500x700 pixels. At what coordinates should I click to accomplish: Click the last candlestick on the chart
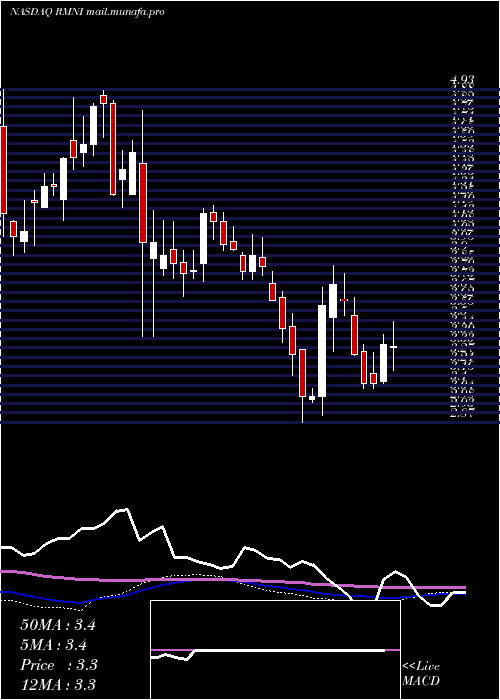394,346
